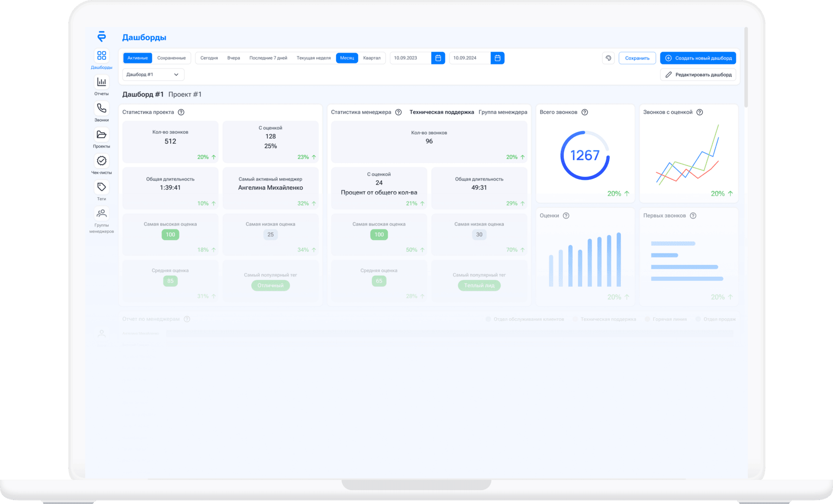Open the Дашборды sidebar section

[102, 59]
